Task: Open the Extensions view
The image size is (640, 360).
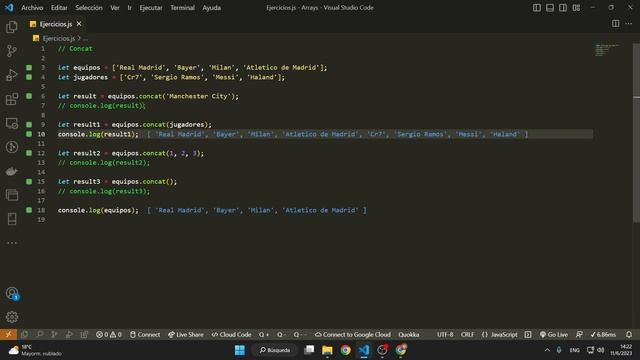Action: pyautogui.click(x=12, y=99)
